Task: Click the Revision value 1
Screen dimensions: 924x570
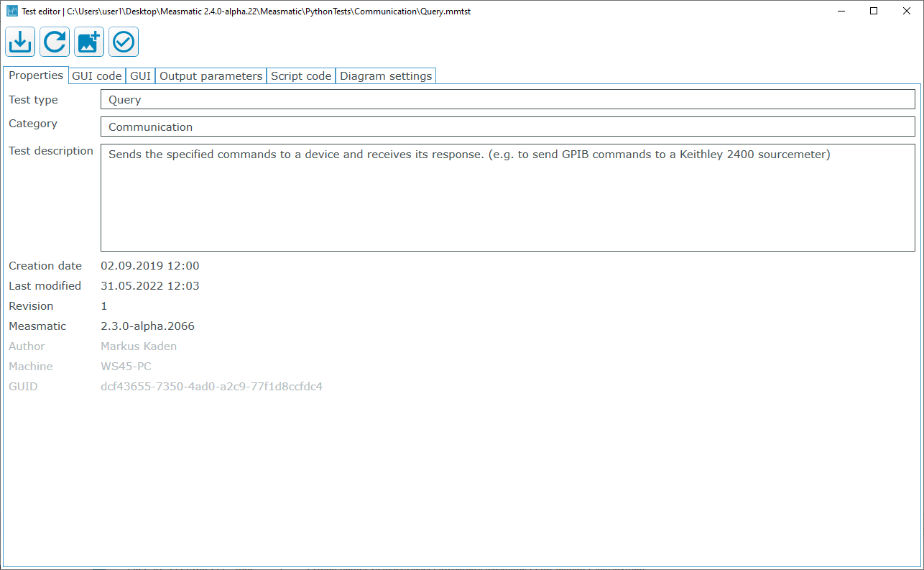Action: (x=104, y=306)
